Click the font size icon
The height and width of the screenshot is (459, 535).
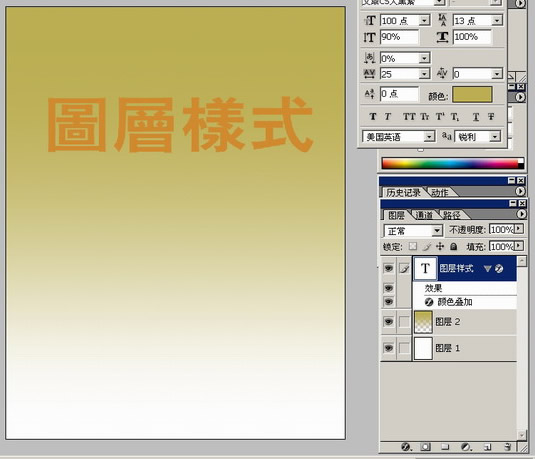coord(370,20)
